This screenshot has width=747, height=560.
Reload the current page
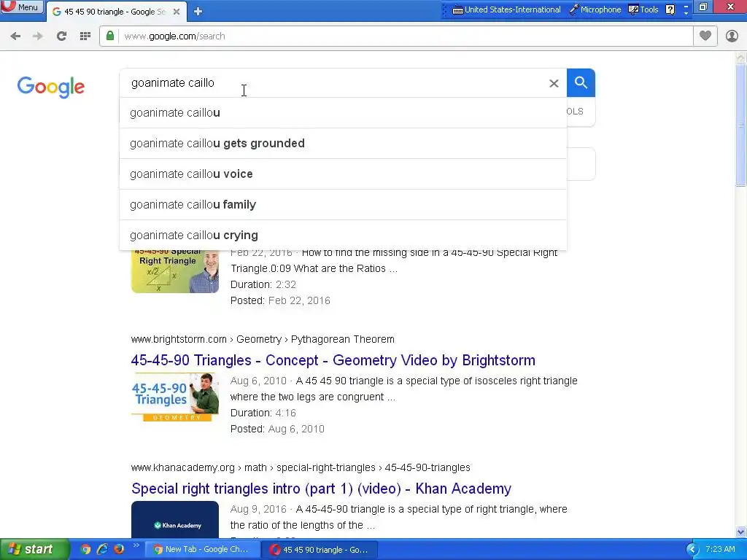(61, 36)
